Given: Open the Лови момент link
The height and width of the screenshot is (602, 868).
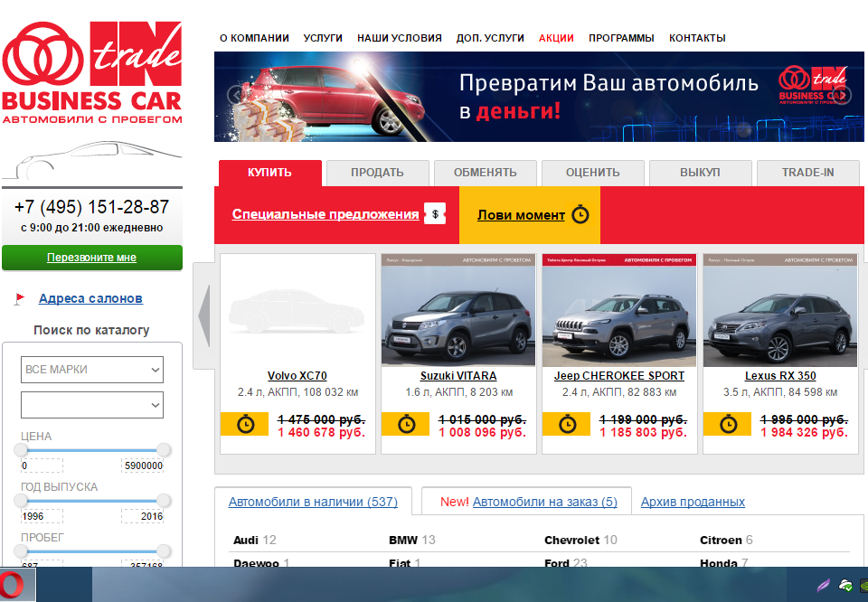Looking at the screenshot, I should pos(522,215).
